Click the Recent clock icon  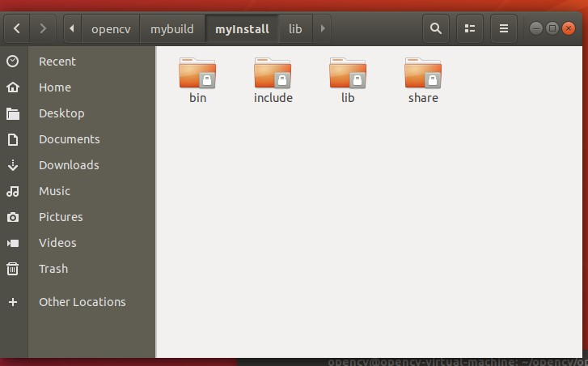pos(13,62)
